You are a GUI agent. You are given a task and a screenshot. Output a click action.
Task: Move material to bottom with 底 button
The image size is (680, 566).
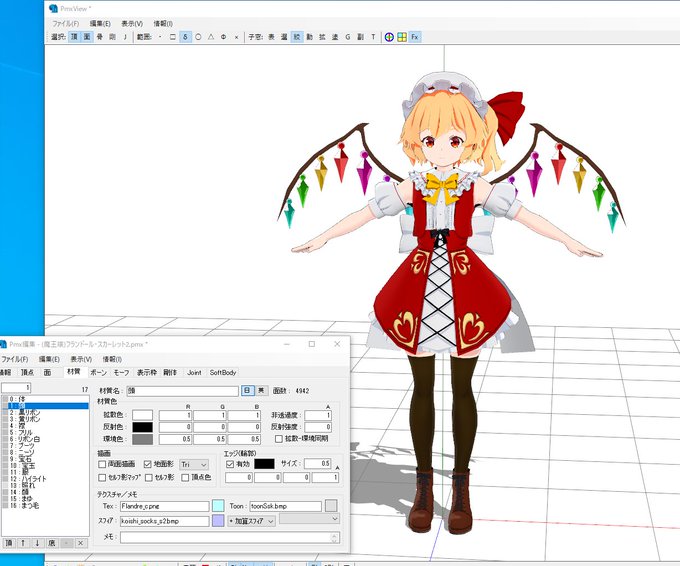point(52,543)
